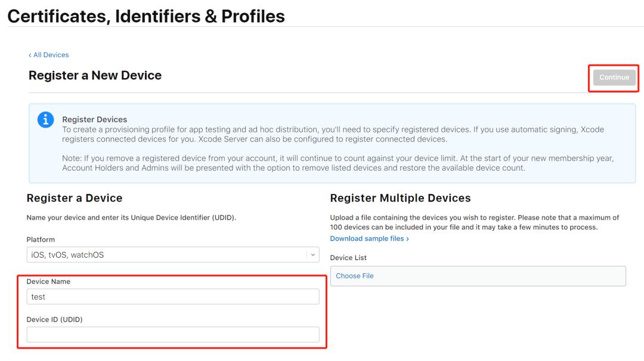Click the Register Multiple Devices heading

[x=400, y=198]
